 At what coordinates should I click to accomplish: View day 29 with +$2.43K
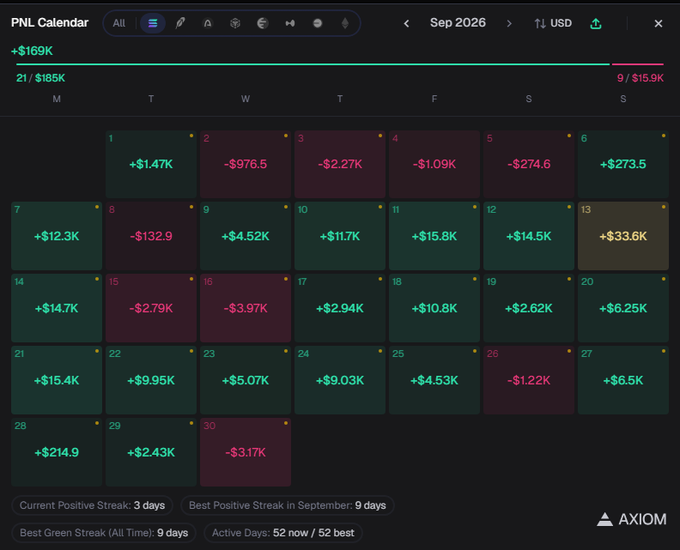click(x=151, y=452)
